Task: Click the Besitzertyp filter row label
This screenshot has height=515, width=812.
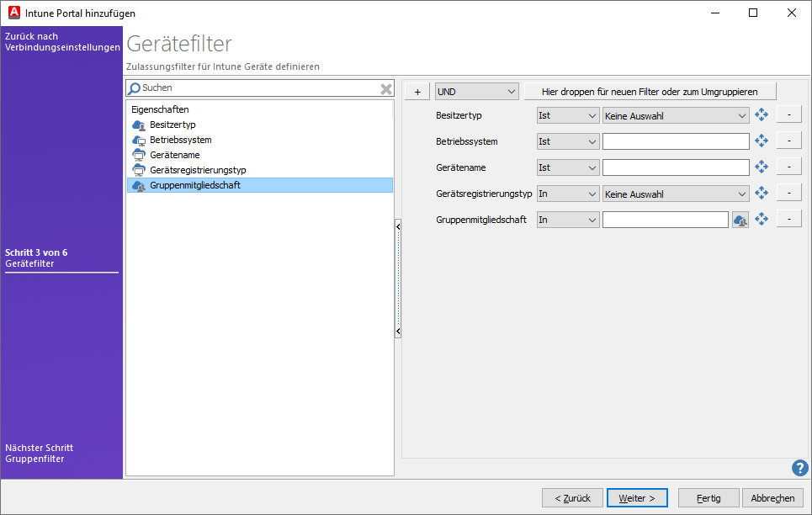Action: pos(459,115)
